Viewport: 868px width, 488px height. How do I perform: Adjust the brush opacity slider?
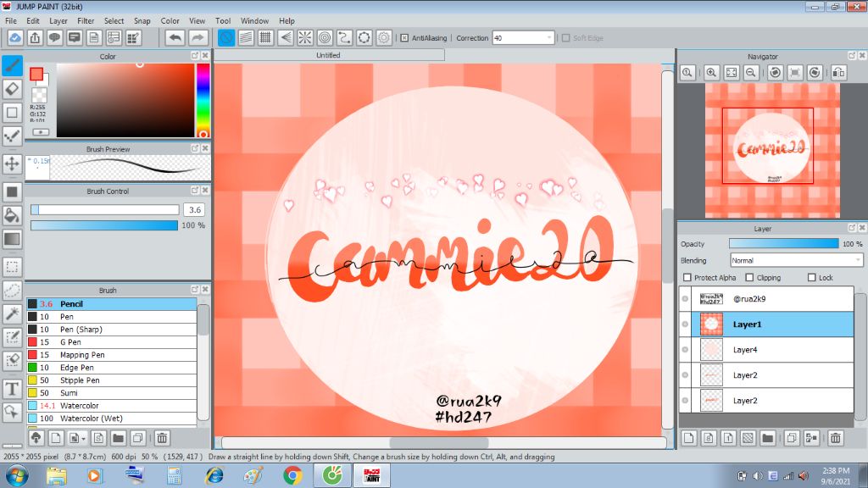(x=104, y=225)
